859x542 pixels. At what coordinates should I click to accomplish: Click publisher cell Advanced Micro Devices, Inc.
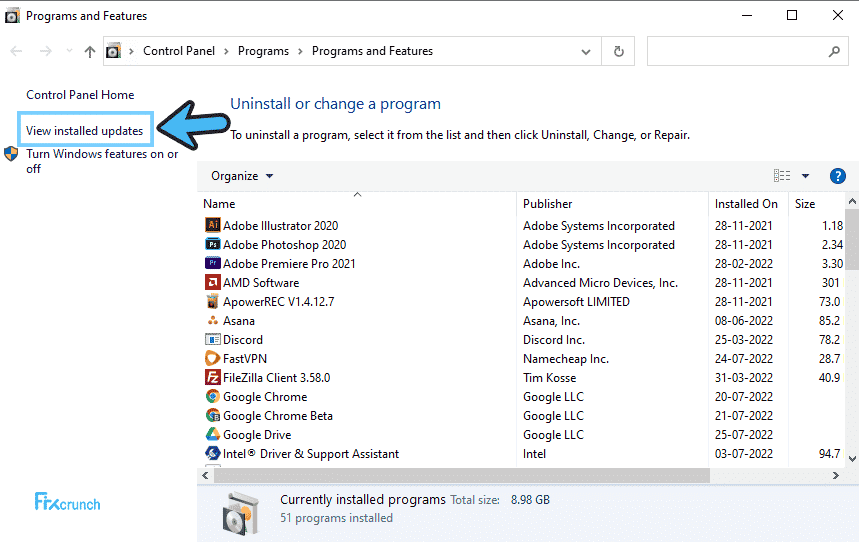point(600,282)
